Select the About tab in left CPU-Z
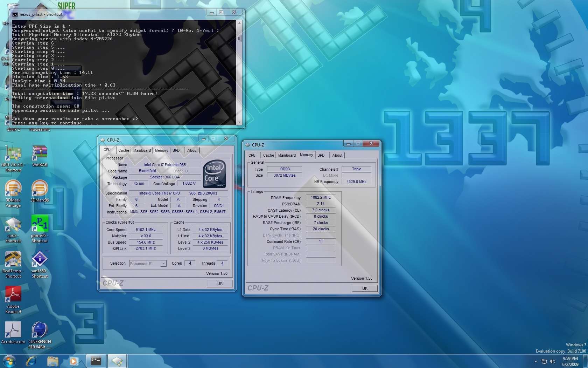The image size is (588, 368). coord(192,150)
